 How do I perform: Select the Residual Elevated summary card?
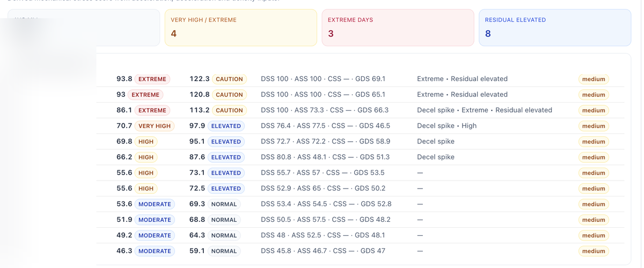tap(554, 27)
